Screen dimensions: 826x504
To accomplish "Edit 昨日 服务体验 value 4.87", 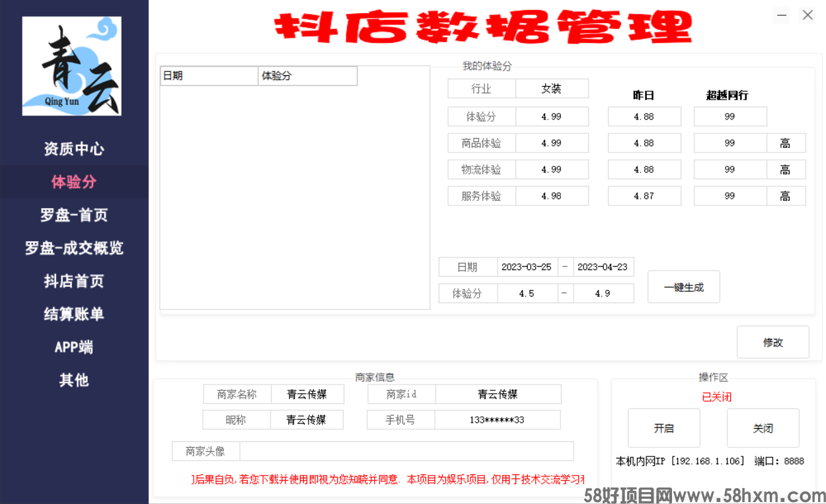I will click(x=644, y=196).
